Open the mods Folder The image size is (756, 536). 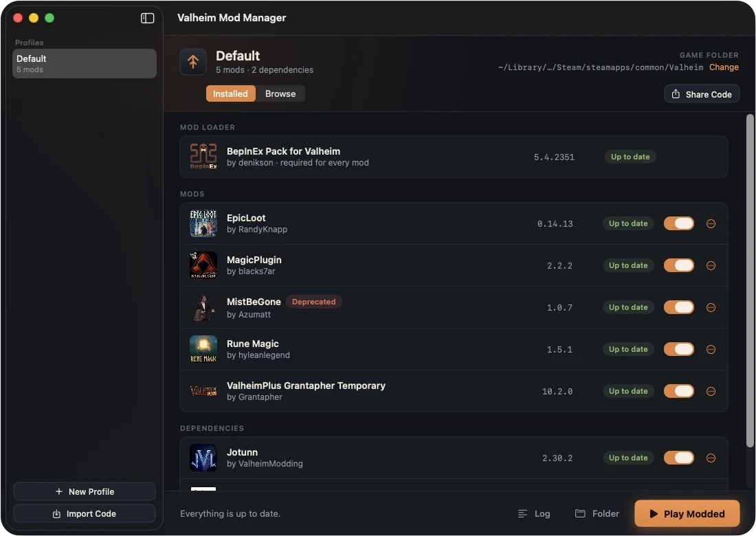(597, 514)
